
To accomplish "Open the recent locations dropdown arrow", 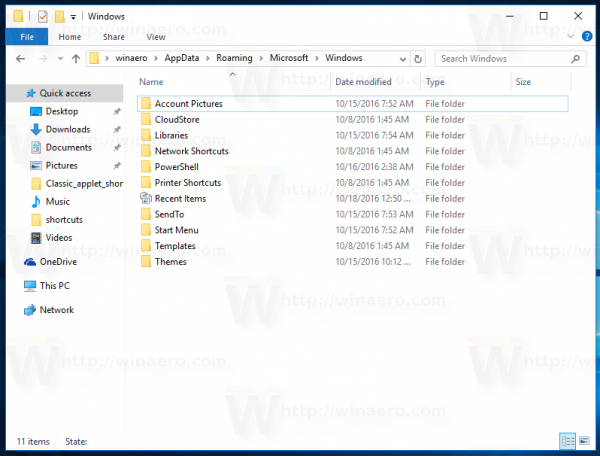I will (60, 59).
